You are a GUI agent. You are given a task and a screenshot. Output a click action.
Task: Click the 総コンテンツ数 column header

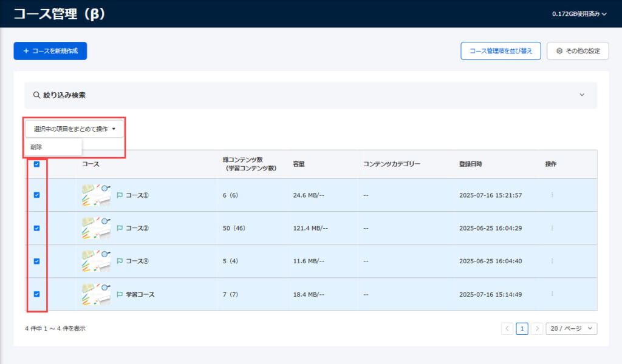pyautogui.click(x=250, y=164)
